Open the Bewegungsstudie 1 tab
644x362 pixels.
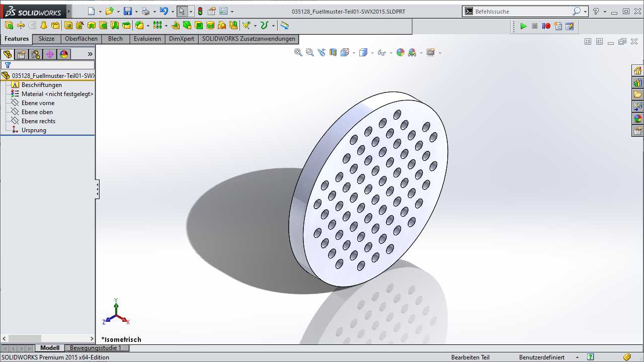click(x=96, y=348)
